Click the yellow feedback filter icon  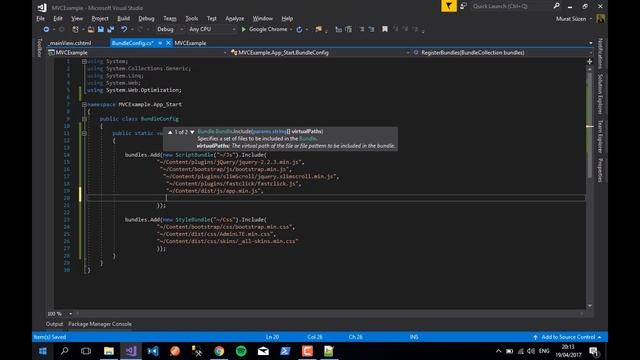449,6
